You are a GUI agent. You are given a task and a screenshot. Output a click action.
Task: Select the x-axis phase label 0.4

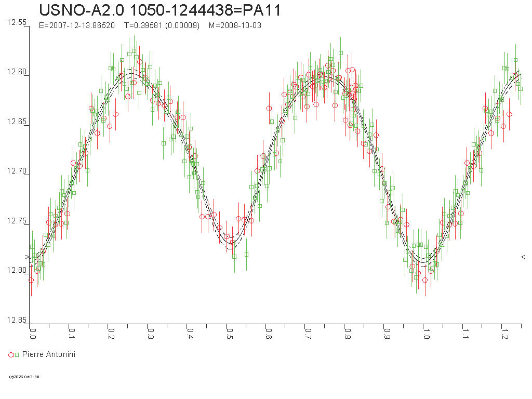190,334
